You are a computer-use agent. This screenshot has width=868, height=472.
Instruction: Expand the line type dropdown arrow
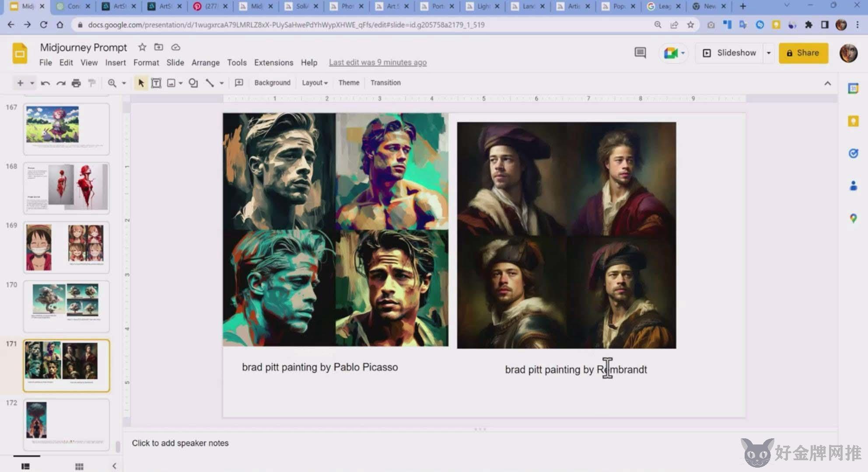point(221,83)
